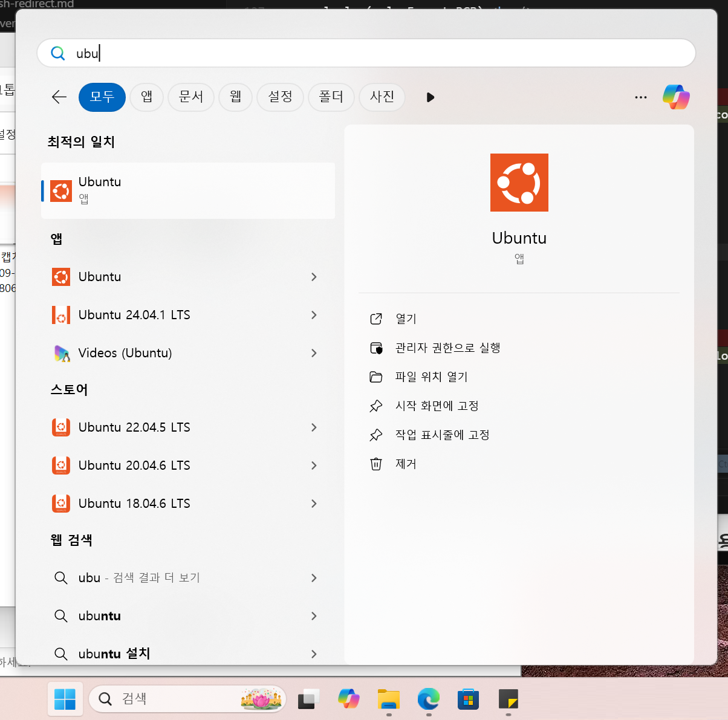Select the 'ubuntu' web search suggestion
728x720 pixels.
click(188, 616)
